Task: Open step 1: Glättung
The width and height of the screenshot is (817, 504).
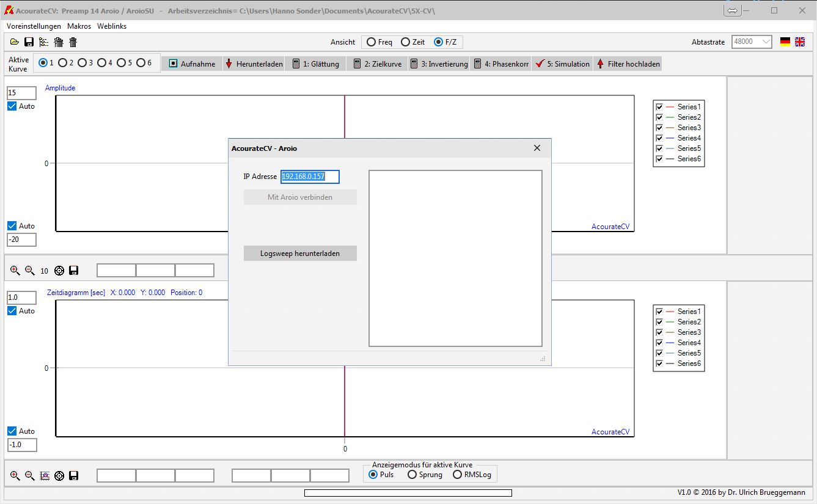Action: point(316,64)
